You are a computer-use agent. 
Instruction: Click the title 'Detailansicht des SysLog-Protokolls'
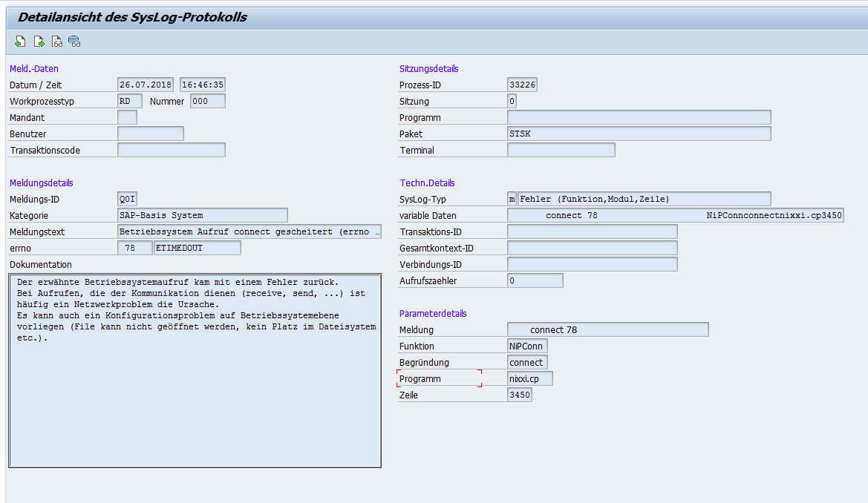[132, 17]
